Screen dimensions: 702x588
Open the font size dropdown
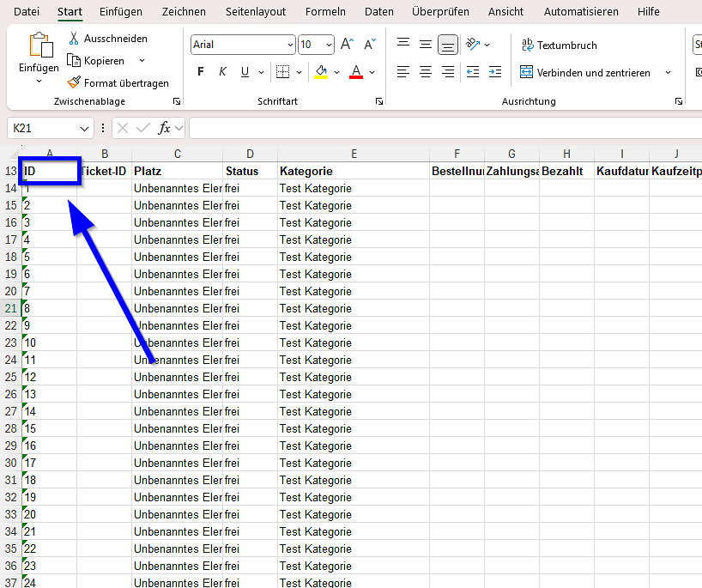[x=329, y=45]
